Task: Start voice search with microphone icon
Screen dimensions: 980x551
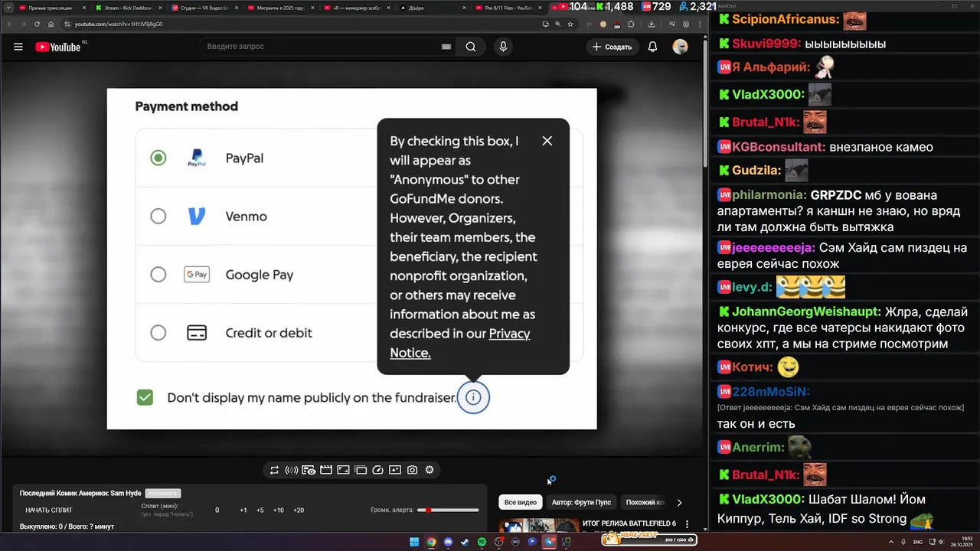Action: pos(503,47)
